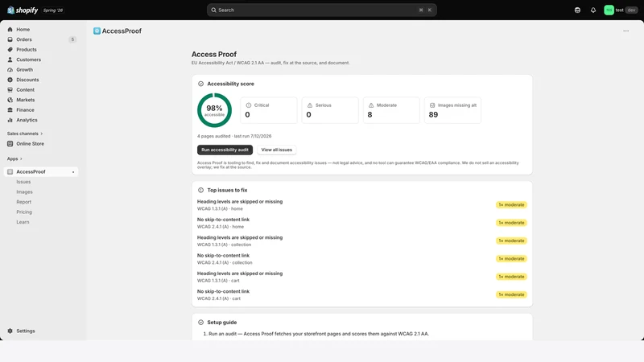Click the 98% accessible score ring

tap(214, 110)
